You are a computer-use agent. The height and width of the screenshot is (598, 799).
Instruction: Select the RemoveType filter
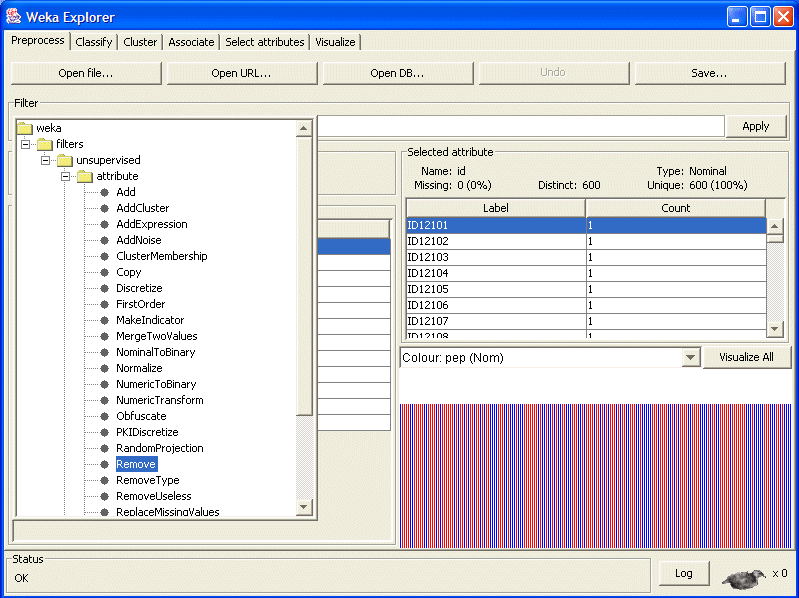tap(147, 480)
